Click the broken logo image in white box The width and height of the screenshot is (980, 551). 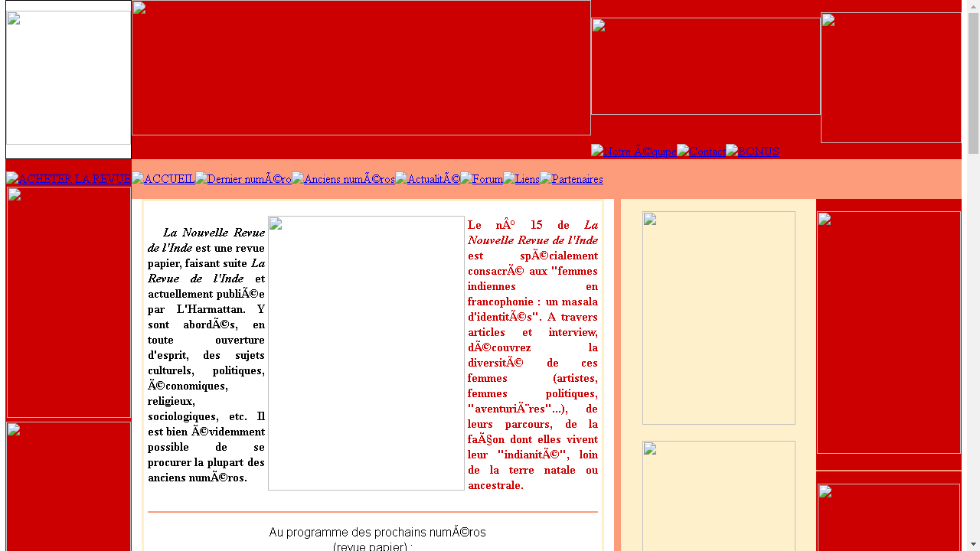[x=68, y=78]
